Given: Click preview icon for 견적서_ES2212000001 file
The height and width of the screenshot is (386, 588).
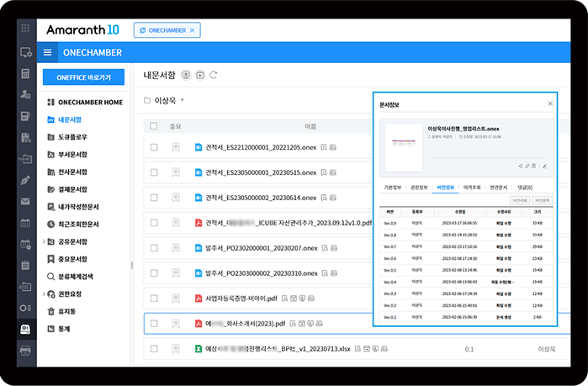Looking at the screenshot, I should tap(324, 147).
